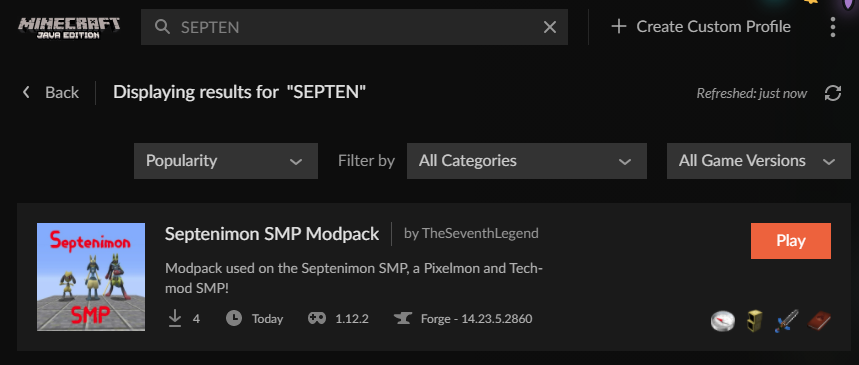Focus the search field containing SEPTEN
Image resolution: width=859 pixels, height=365 pixels.
point(354,27)
